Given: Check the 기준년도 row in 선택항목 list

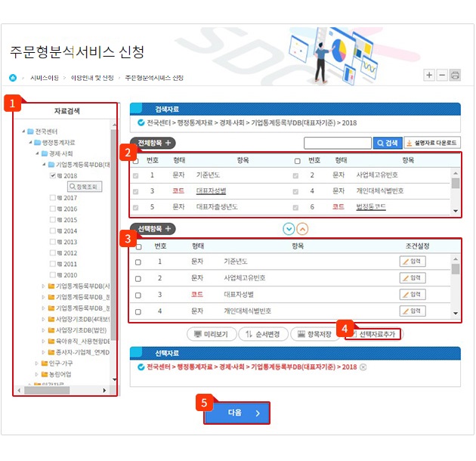Looking at the screenshot, I should [x=138, y=262].
